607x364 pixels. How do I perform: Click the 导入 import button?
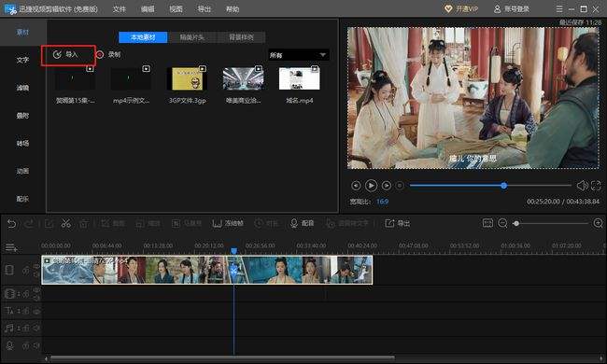pos(65,54)
